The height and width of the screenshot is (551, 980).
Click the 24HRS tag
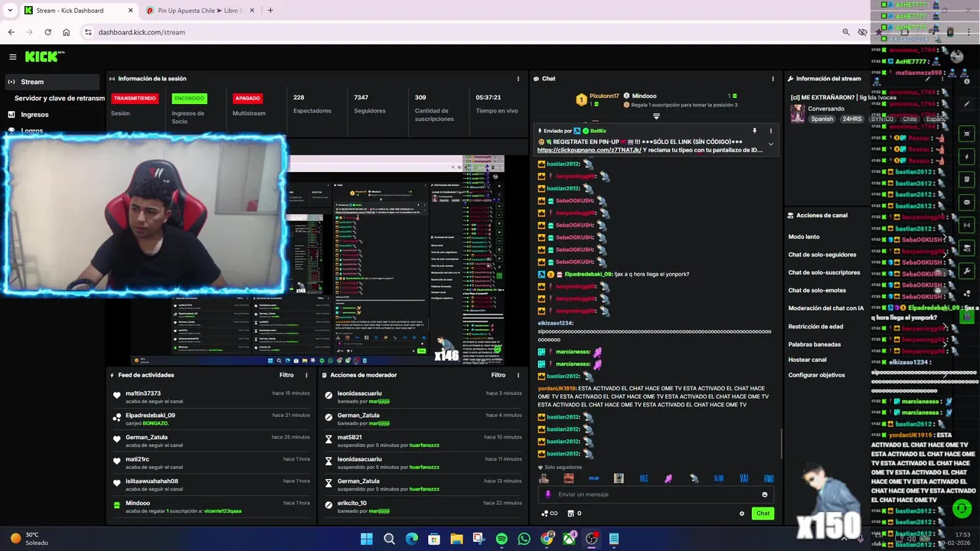coord(851,119)
